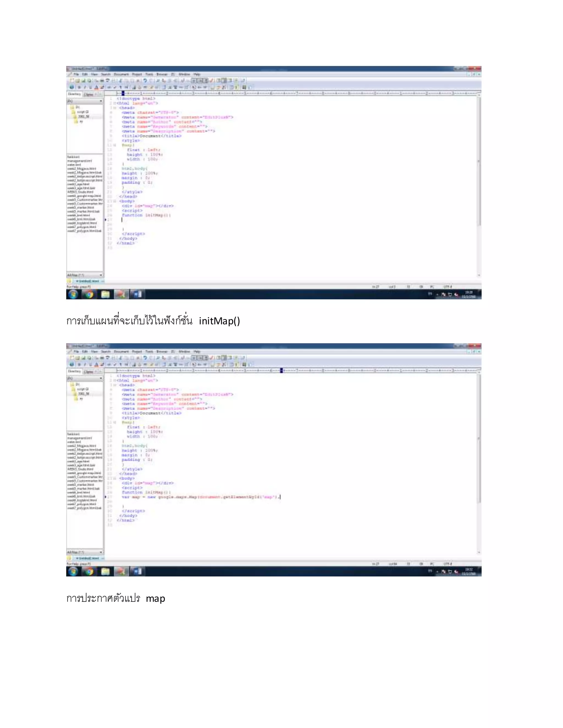Switch to Cliptext tab in upper screenshot
Image resolution: width=563 pixels, height=728 pixels.
click(x=89, y=94)
